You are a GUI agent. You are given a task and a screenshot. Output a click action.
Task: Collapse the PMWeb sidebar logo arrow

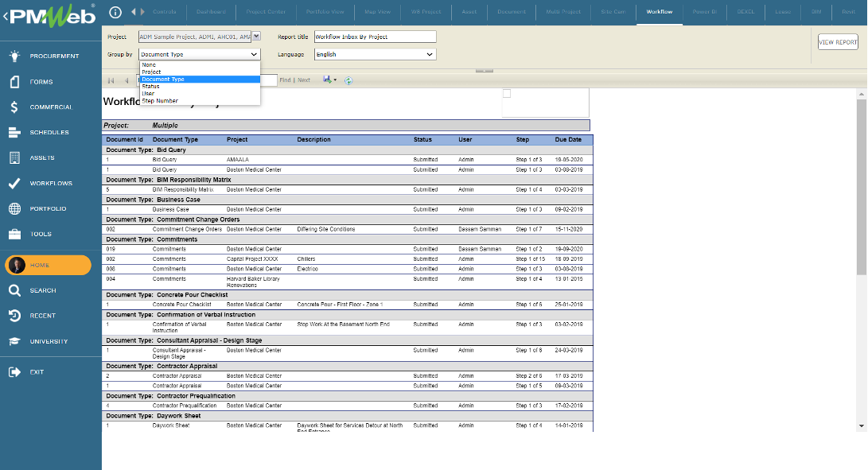(5, 17)
